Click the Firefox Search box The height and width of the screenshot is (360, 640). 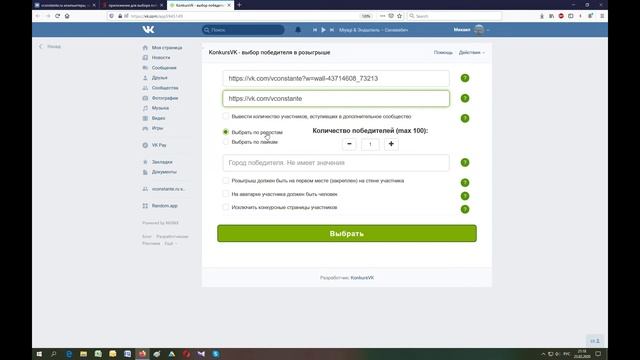[x=454, y=16]
